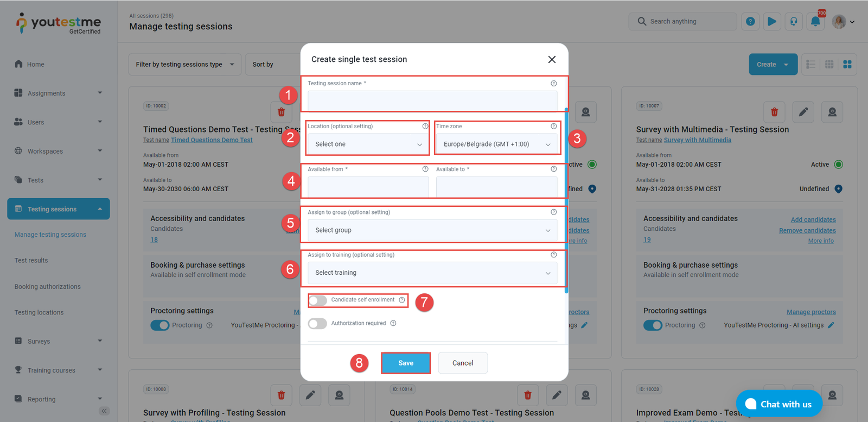
Task: Open the Location dropdown
Action: point(368,144)
